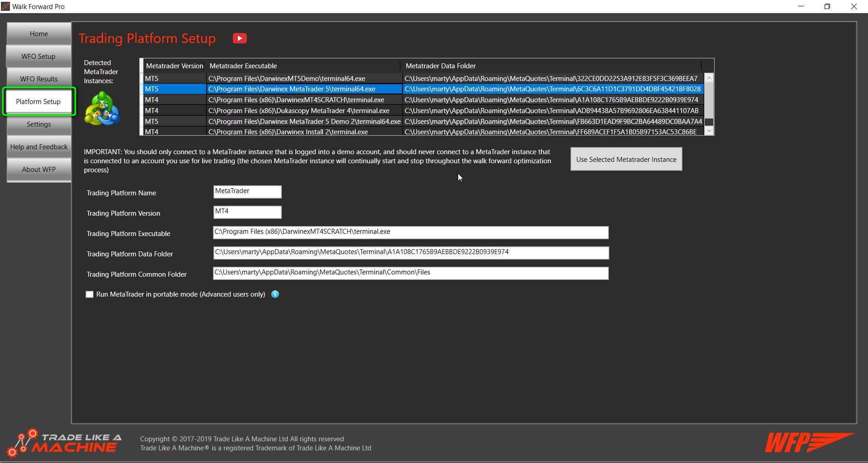Click the WFP logo at bottom right

pyautogui.click(x=810, y=443)
